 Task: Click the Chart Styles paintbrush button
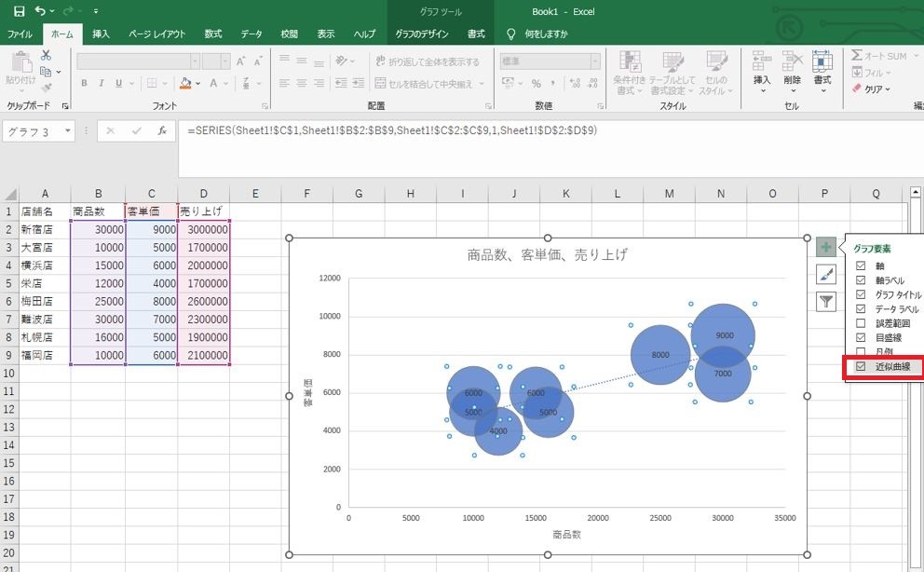[x=826, y=275]
